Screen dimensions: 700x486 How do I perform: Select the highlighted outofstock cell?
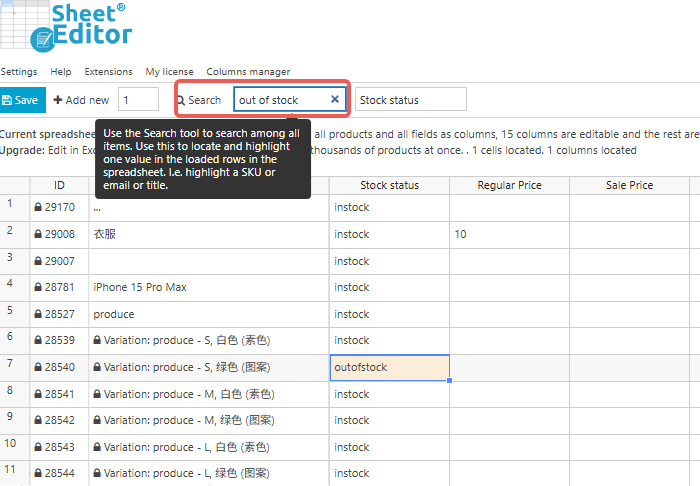pyautogui.click(x=389, y=367)
